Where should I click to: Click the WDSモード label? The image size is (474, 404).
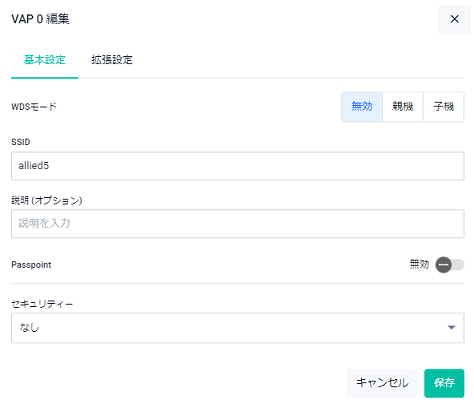(34, 107)
